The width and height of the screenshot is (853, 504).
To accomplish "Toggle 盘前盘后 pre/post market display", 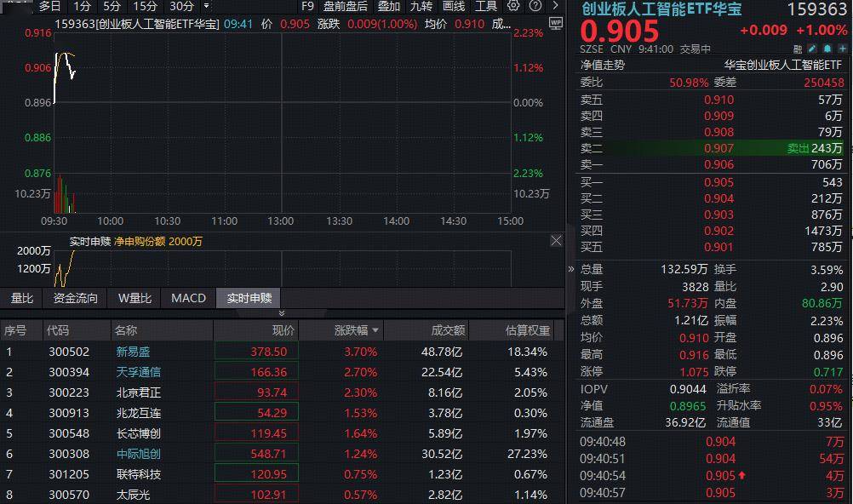I will point(346,6).
